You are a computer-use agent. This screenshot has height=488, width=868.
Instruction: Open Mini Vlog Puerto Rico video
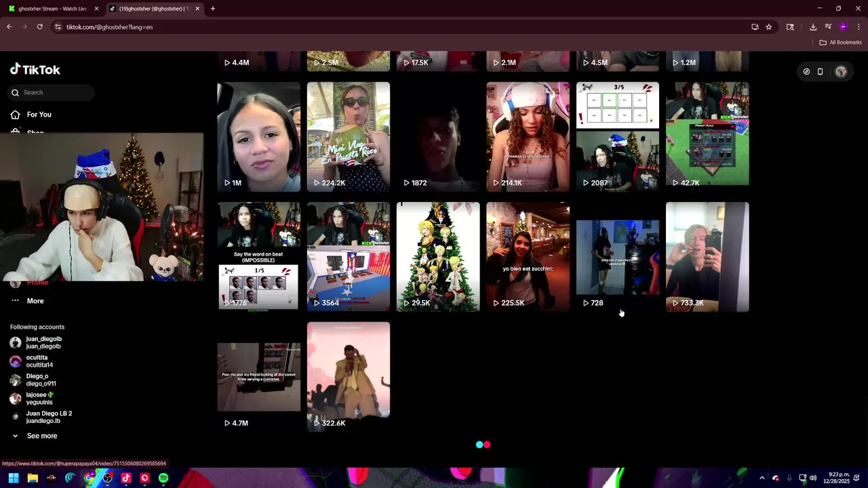349,137
